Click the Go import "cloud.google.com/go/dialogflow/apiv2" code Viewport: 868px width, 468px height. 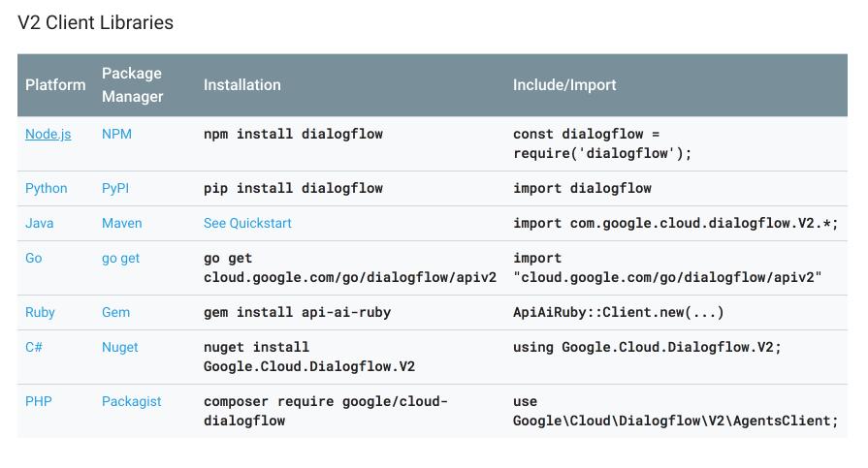pyautogui.click(x=667, y=267)
